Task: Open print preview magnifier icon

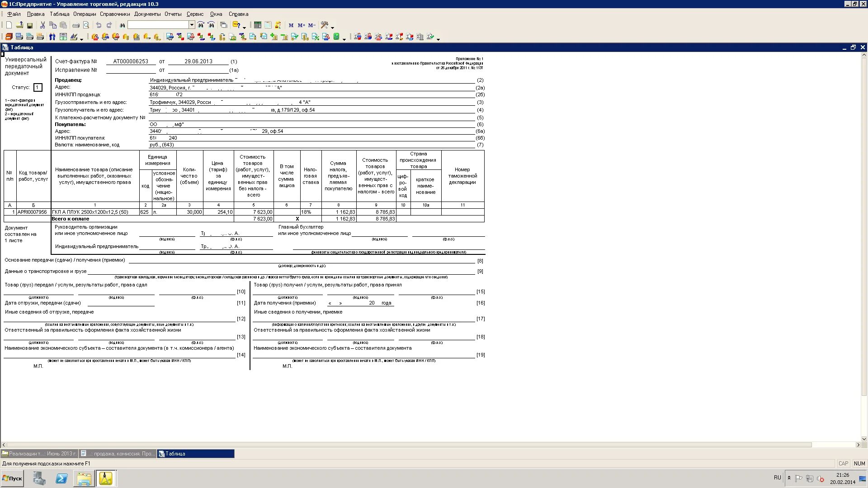Action: coord(86,25)
